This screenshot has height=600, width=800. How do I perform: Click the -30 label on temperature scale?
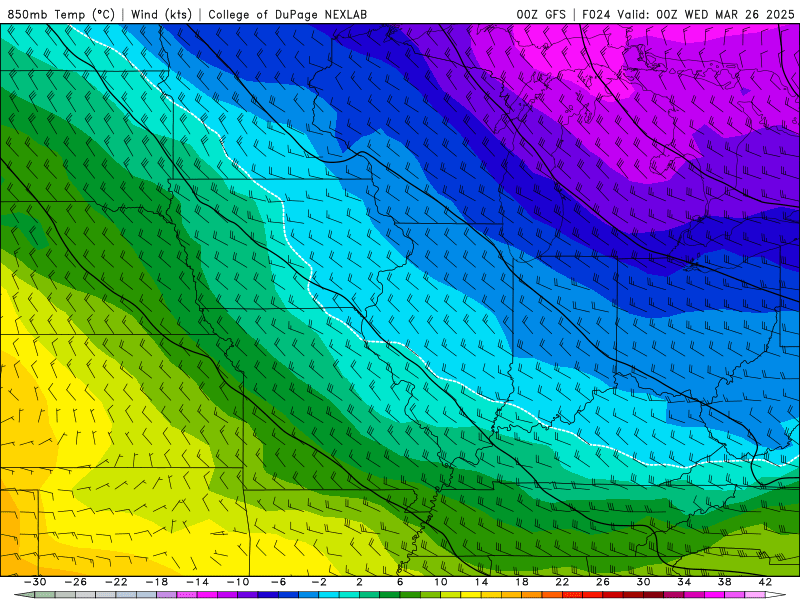pyautogui.click(x=35, y=582)
